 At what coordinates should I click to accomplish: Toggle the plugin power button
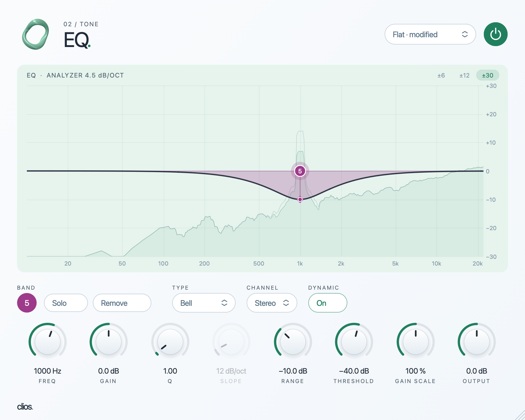click(495, 34)
